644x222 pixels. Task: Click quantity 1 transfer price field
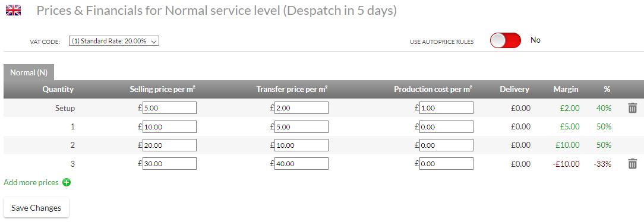tap(301, 127)
